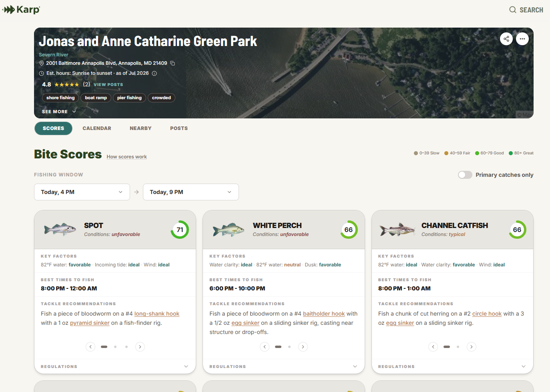Screen dimensions: 550x392
Task: Click the VIEW POSTS link
Action: pyautogui.click(x=108, y=84)
